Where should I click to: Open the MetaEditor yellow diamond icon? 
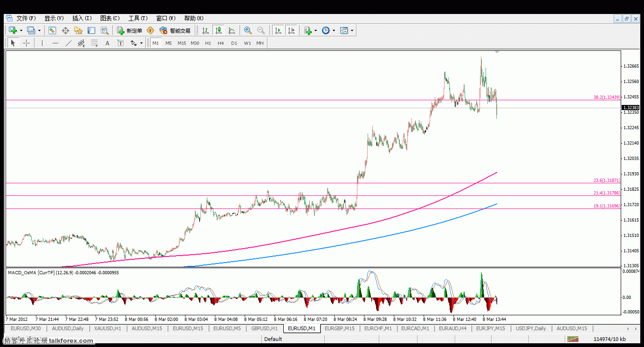(x=150, y=30)
